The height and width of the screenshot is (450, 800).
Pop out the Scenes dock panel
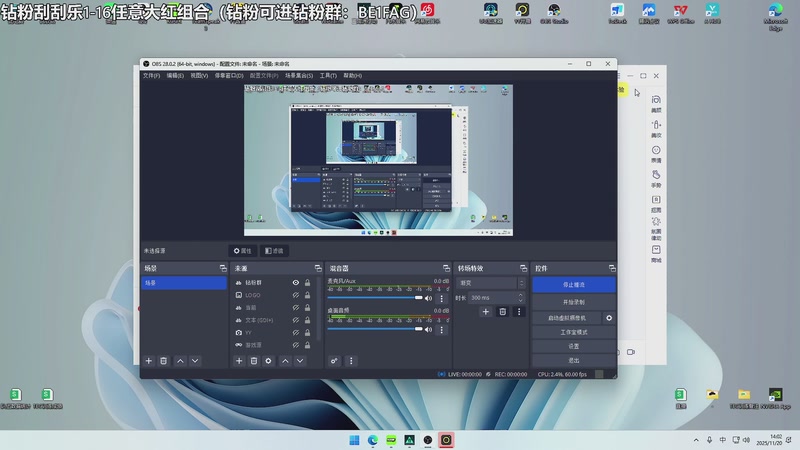(223, 268)
